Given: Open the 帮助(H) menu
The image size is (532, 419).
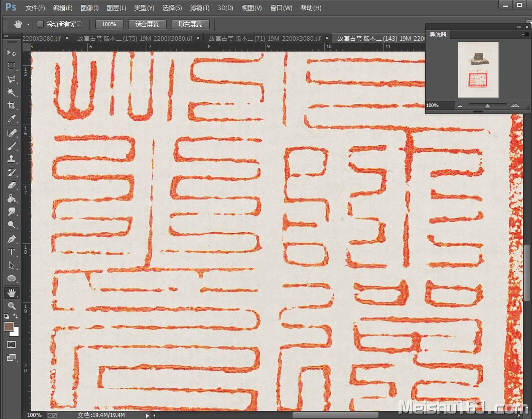Looking at the screenshot, I should [x=311, y=8].
